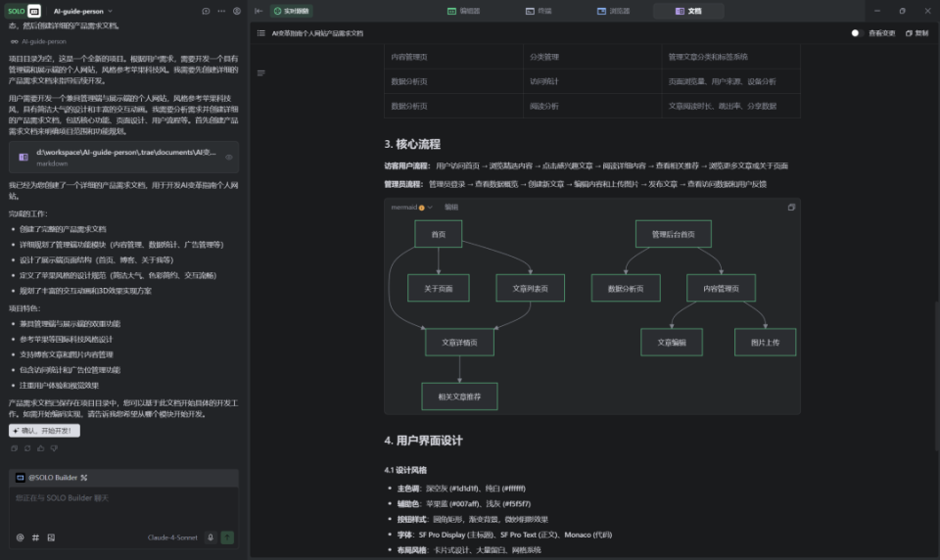
Task: Open the more options ellipsis menu
Action: (221, 11)
